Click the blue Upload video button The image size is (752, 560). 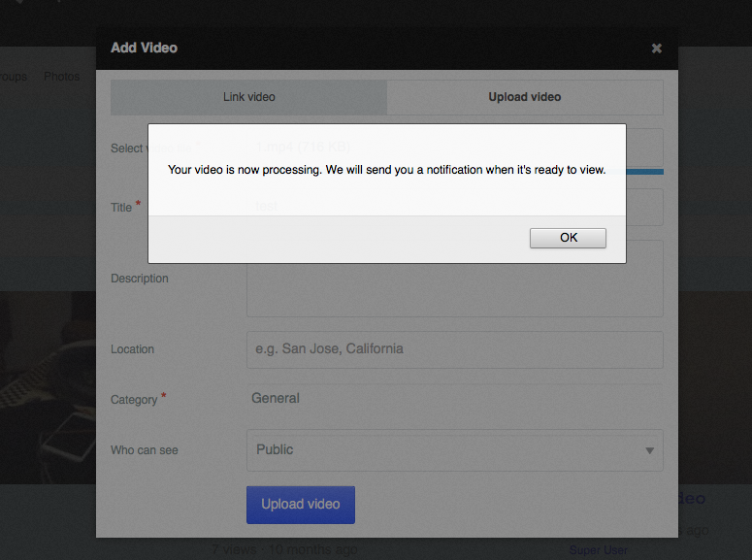coord(301,505)
